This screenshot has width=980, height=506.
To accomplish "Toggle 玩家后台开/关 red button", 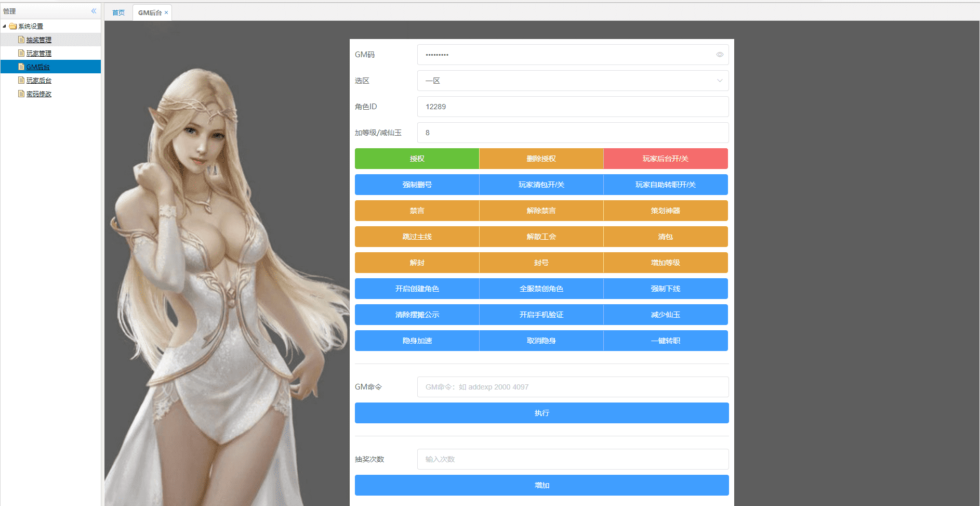I will [666, 159].
